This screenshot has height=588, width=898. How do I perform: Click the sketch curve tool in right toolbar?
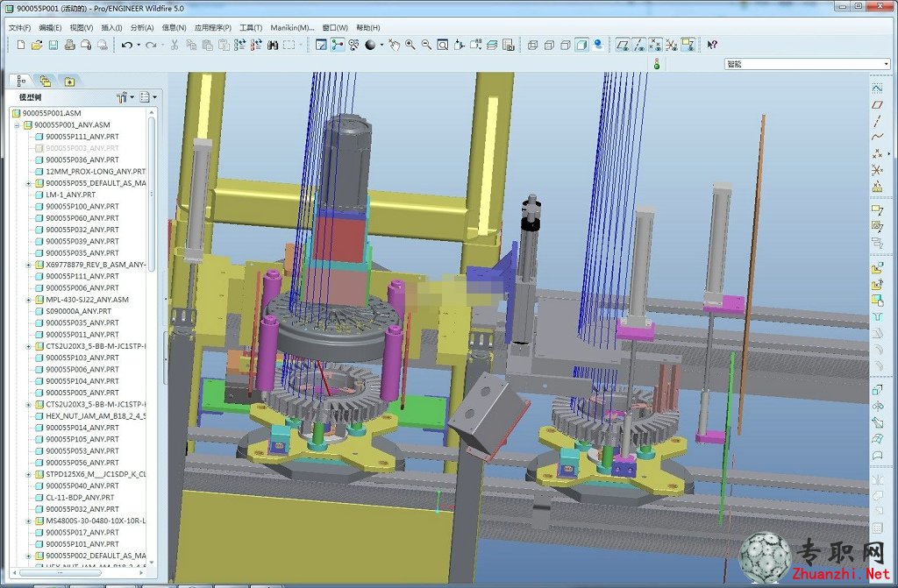877,89
